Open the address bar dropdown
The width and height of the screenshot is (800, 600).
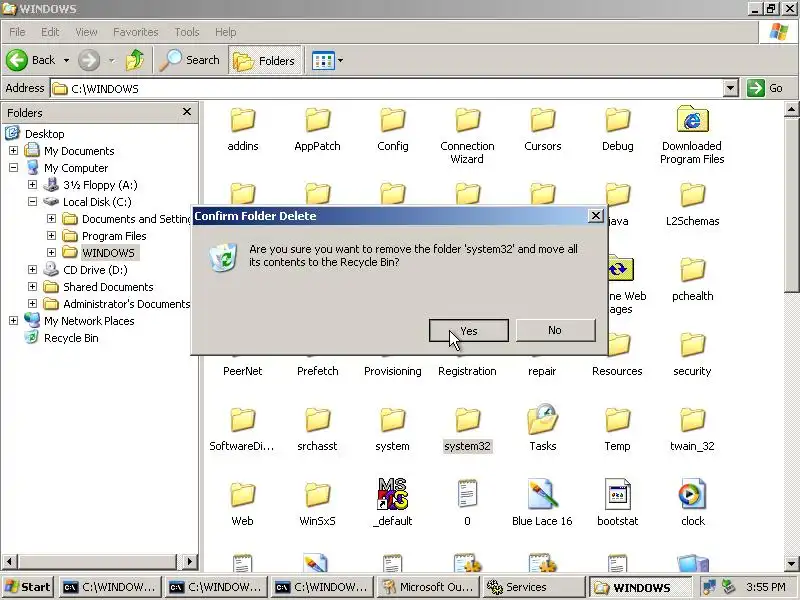click(731, 89)
